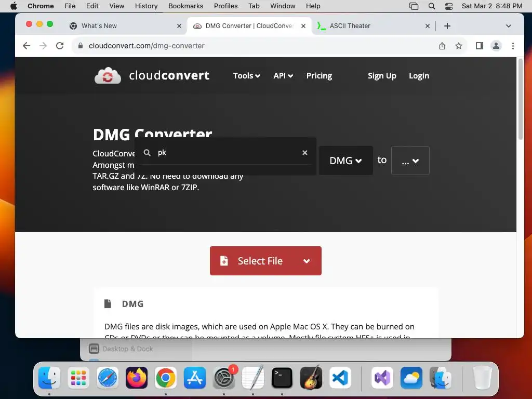This screenshot has height=399, width=532.
Task: Click the browser forward arrow
Action: pyautogui.click(x=43, y=46)
